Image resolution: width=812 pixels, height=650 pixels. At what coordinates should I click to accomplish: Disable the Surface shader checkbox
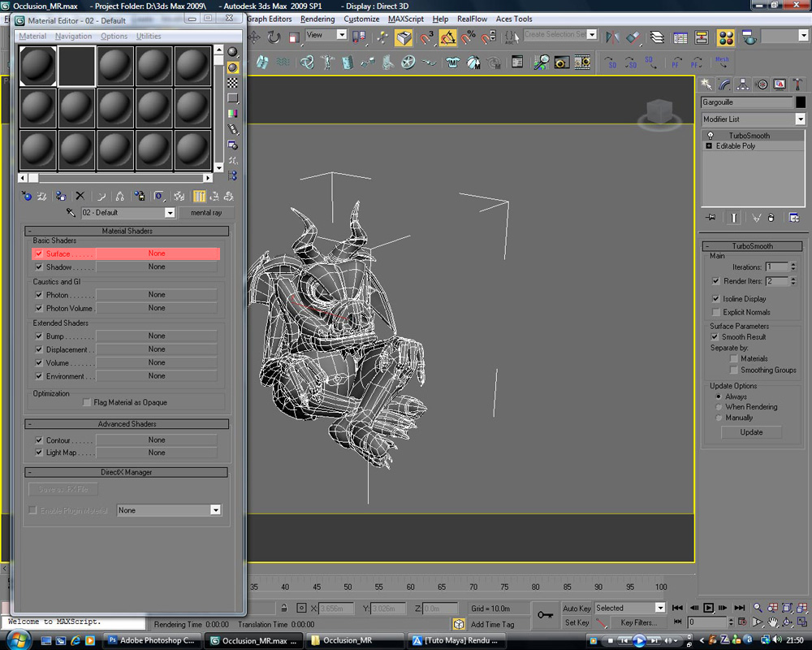point(38,253)
